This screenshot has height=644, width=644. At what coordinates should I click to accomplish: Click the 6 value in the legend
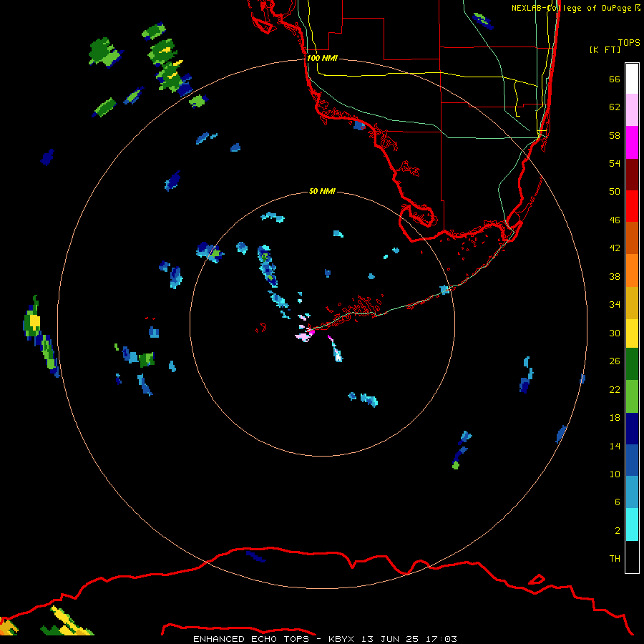coord(618,502)
